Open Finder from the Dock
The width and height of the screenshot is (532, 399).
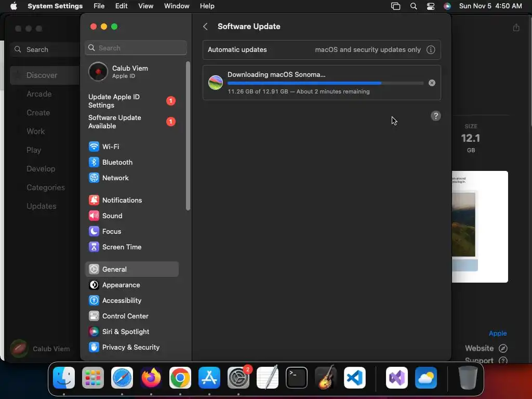point(64,378)
